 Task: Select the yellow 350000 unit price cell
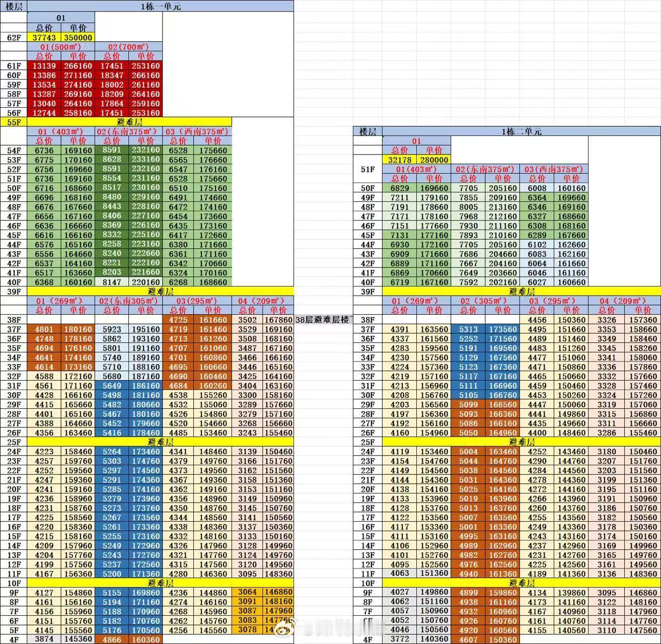[x=78, y=37]
